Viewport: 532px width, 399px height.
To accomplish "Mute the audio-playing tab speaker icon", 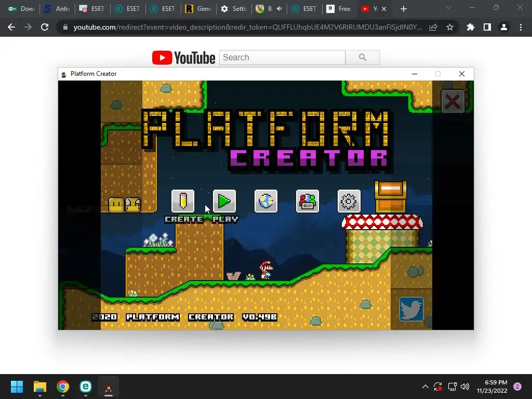I will point(279,9).
